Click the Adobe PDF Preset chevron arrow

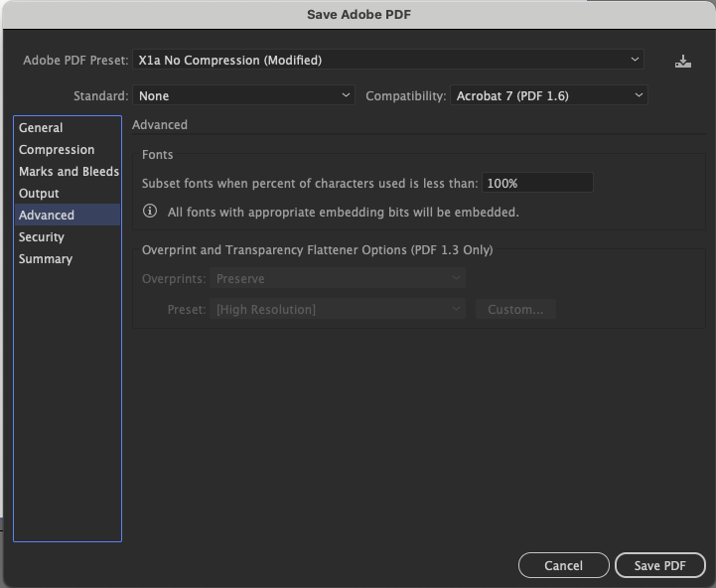tap(635, 60)
